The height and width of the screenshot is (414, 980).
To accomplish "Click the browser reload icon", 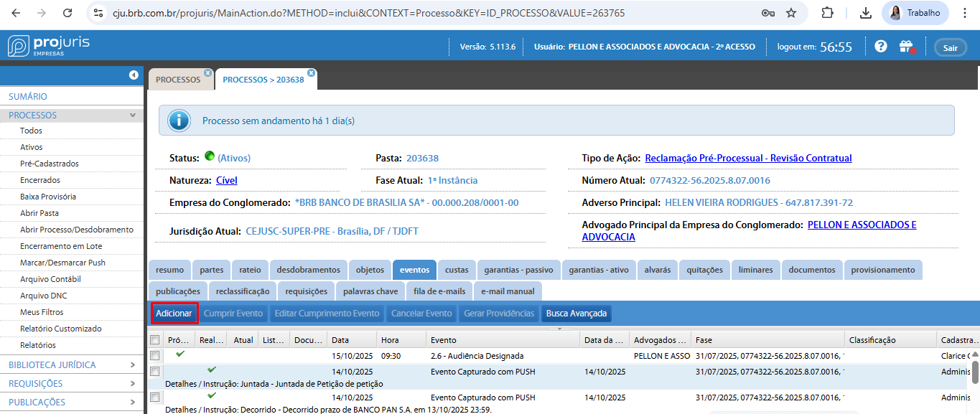I will point(67,13).
